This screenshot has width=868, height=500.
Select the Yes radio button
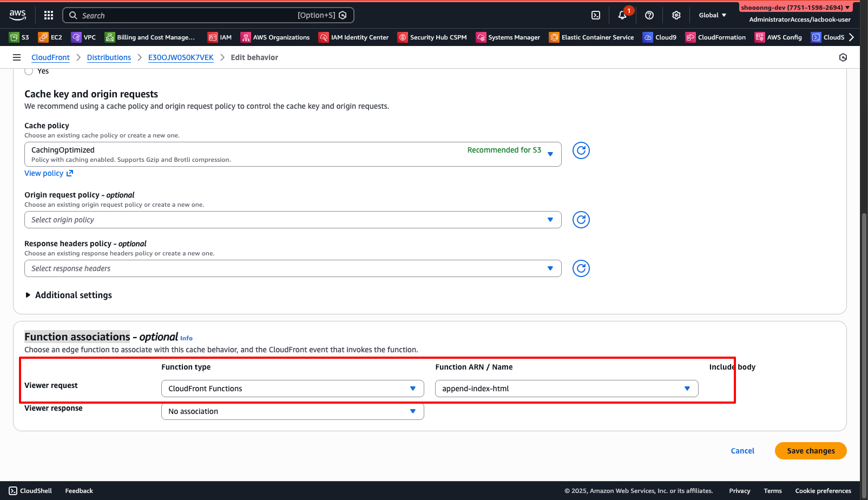(29, 71)
